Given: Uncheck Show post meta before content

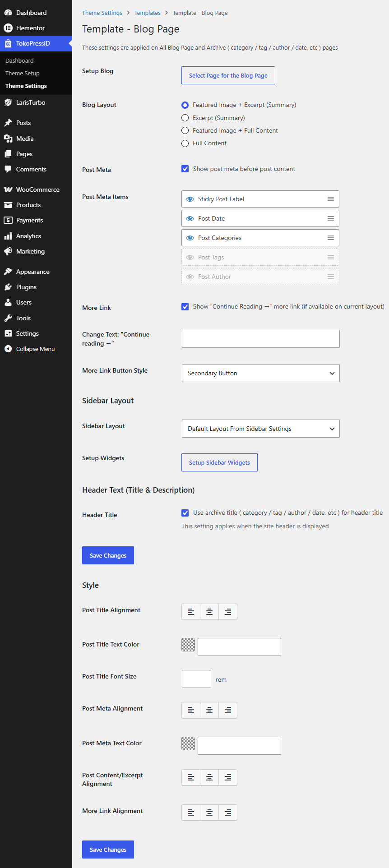Looking at the screenshot, I should click(185, 169).
